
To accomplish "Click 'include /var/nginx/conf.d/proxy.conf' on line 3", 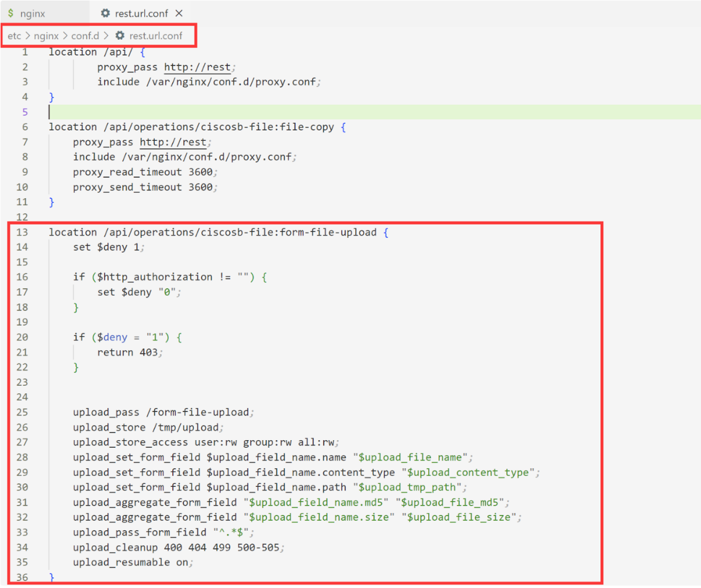I will (209, 82).
